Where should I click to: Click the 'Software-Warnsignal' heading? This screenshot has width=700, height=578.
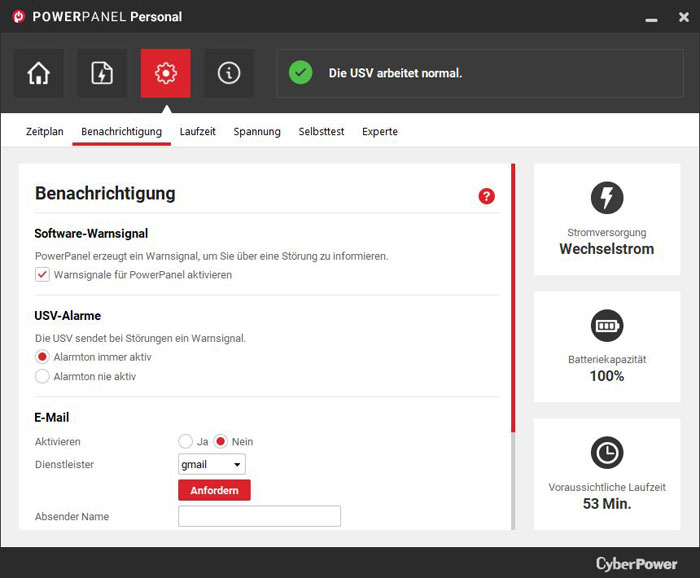tap(91, 233)
